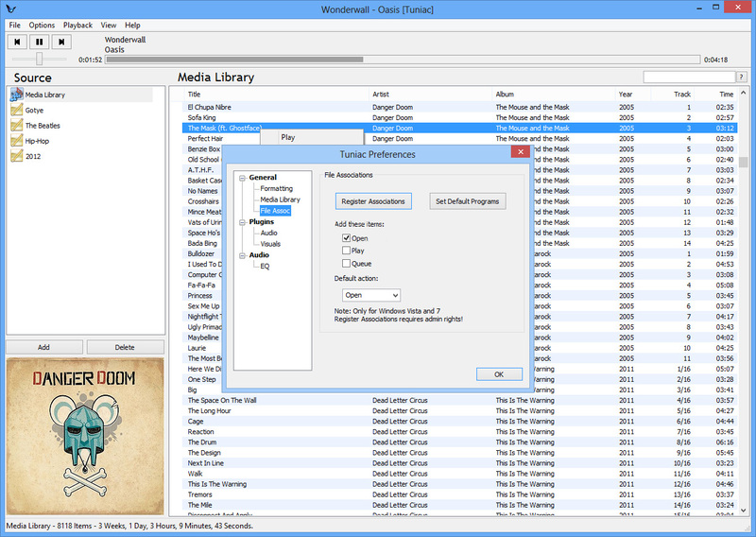Enable the Queue checkbox
Viewport: 756px width, 537px height.
pos(346,264)
